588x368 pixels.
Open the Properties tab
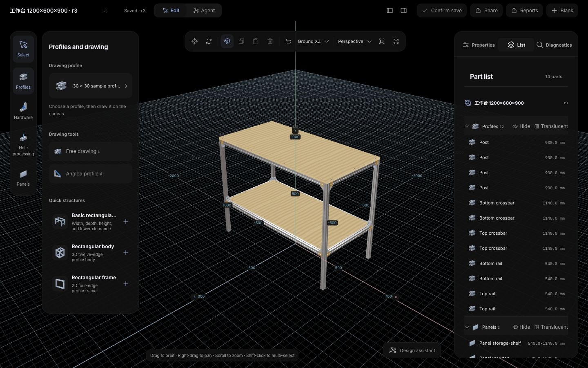479,45
